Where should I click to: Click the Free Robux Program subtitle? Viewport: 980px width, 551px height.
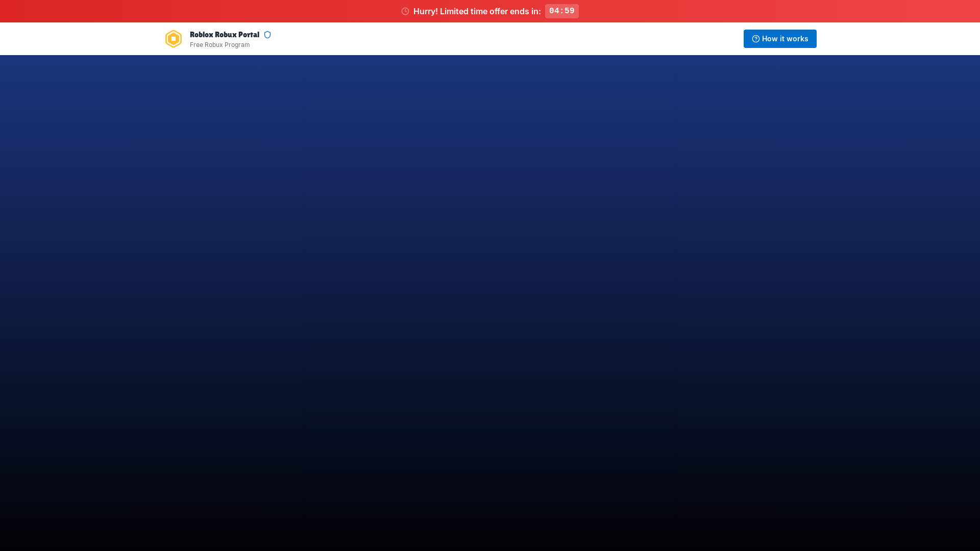(220, 45)
